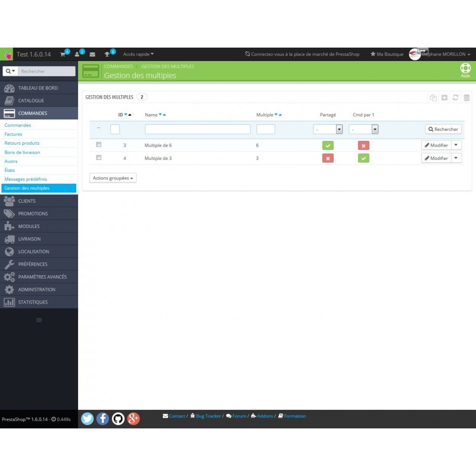Expand Modifier options arrow for Multiple de 3

(456, 158)
